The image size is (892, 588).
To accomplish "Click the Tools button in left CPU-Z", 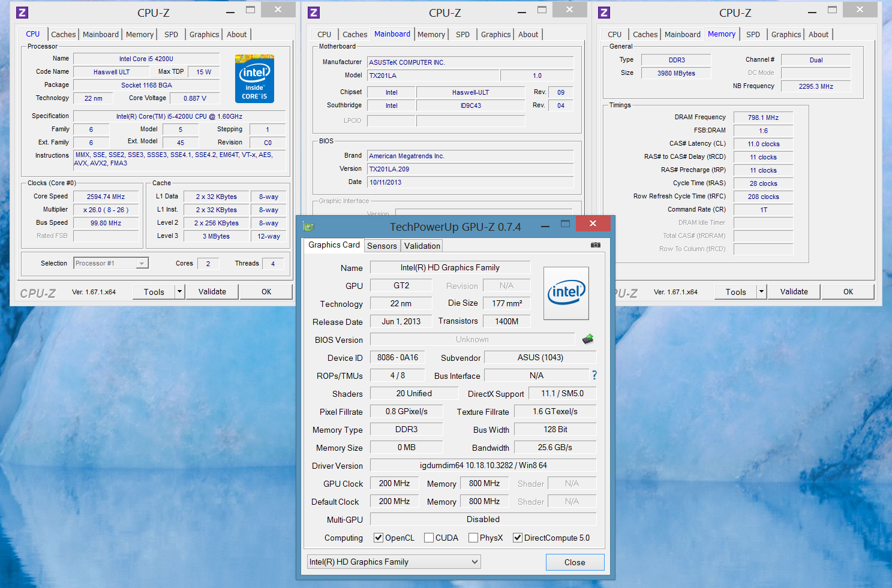I will (x=154, y=291).
